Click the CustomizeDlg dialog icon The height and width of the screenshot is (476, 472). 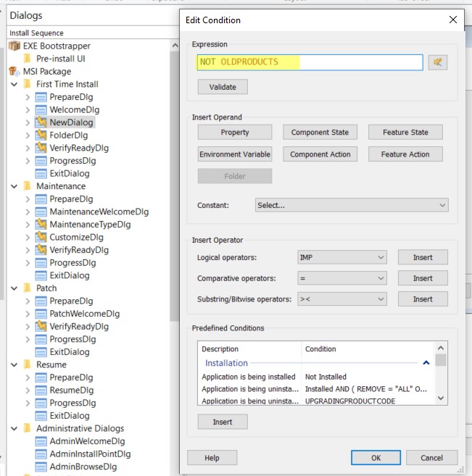[41, 238]
